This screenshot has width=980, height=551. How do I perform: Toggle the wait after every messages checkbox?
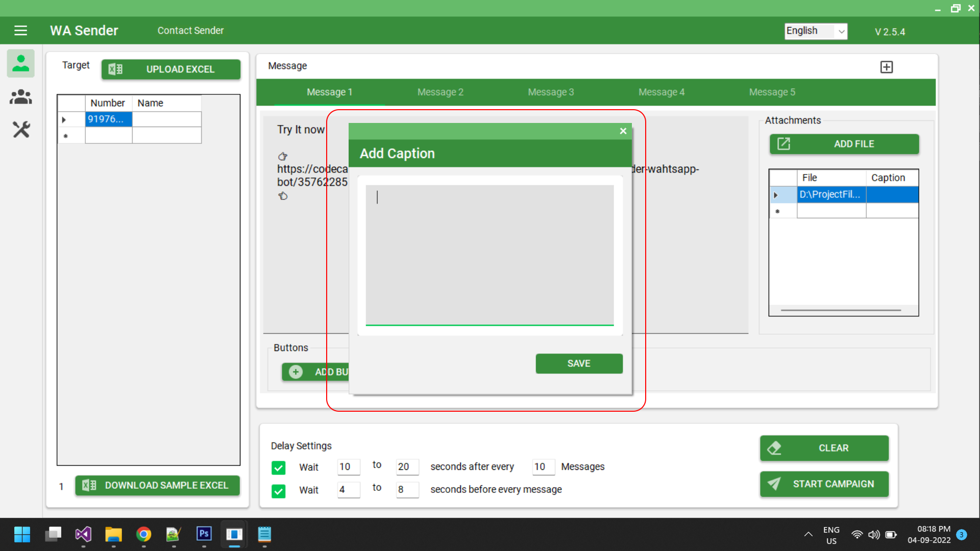click(x=279, y=467)
